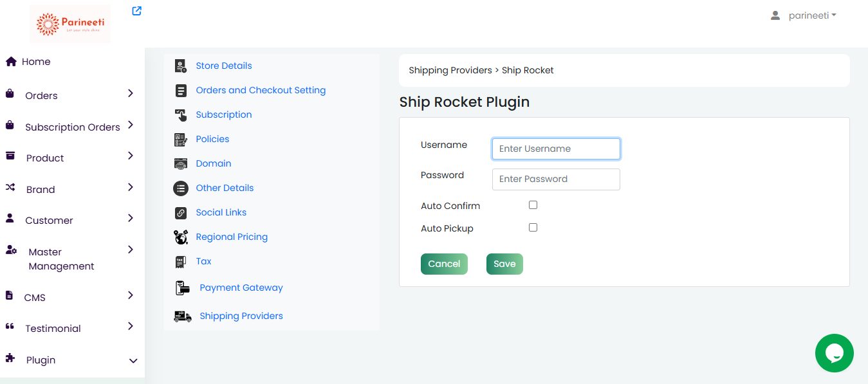Collapse the Plugin menu arrow
868x384 pixels.
pyautogui.click(x=133, y=361)
